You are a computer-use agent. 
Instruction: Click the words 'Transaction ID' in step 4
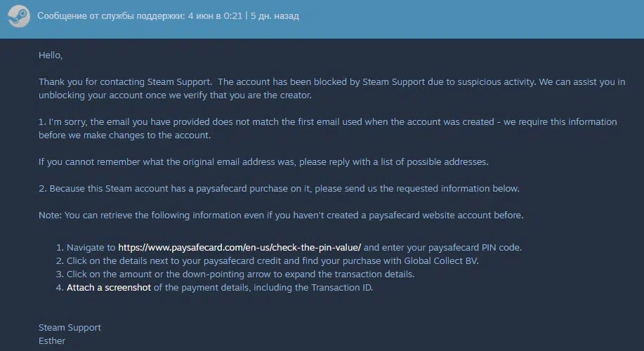tap(341, 287)
